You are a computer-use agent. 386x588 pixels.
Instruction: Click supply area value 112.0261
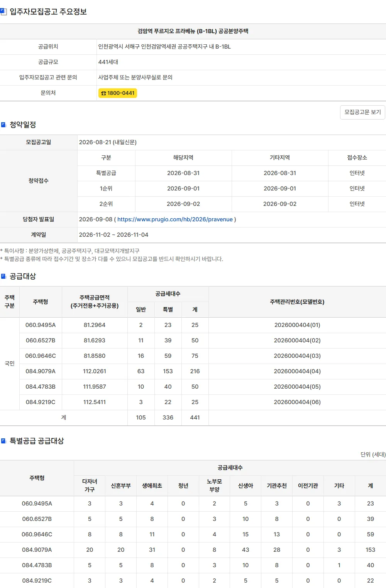95,371
